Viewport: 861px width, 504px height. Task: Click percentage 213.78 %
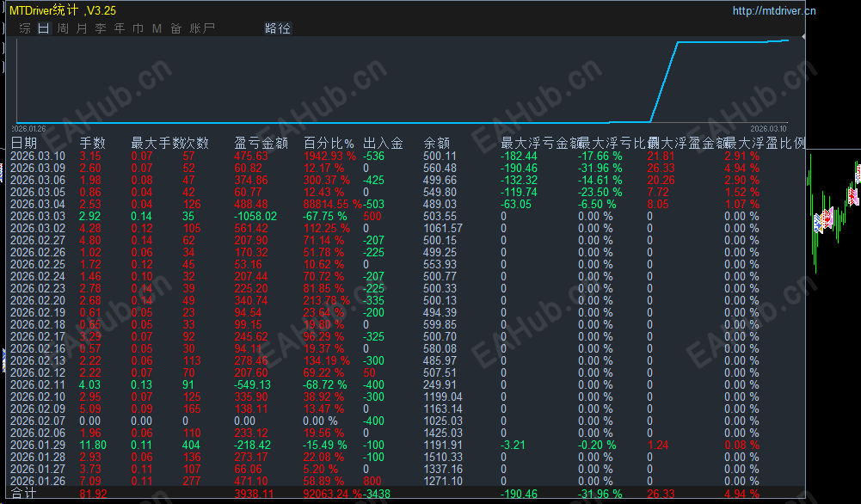coord(326,301)
